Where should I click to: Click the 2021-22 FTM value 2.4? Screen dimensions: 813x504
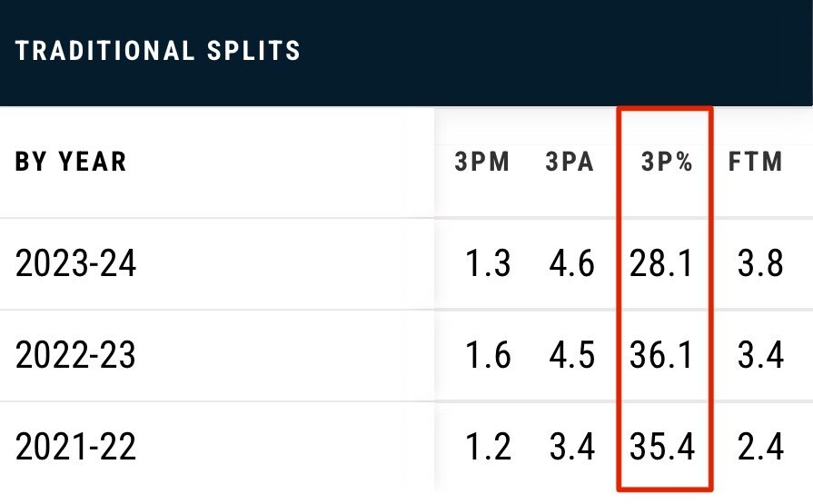[x=760, y=447]
